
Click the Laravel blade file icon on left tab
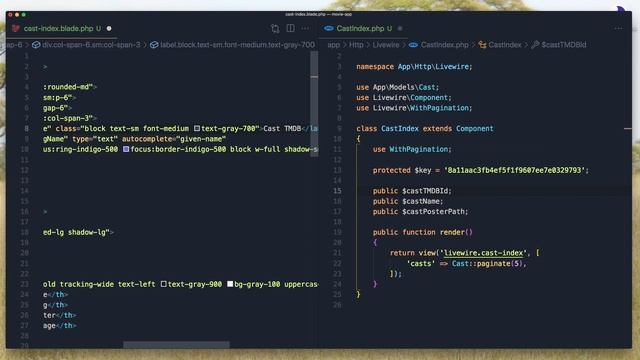pyautogui.click(x=16, y=29)
